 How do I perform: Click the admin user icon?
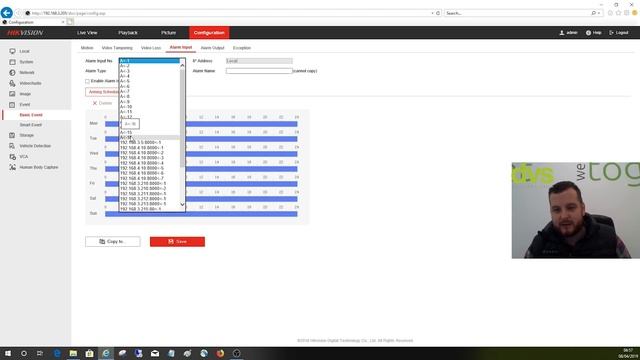click(562, 33)
